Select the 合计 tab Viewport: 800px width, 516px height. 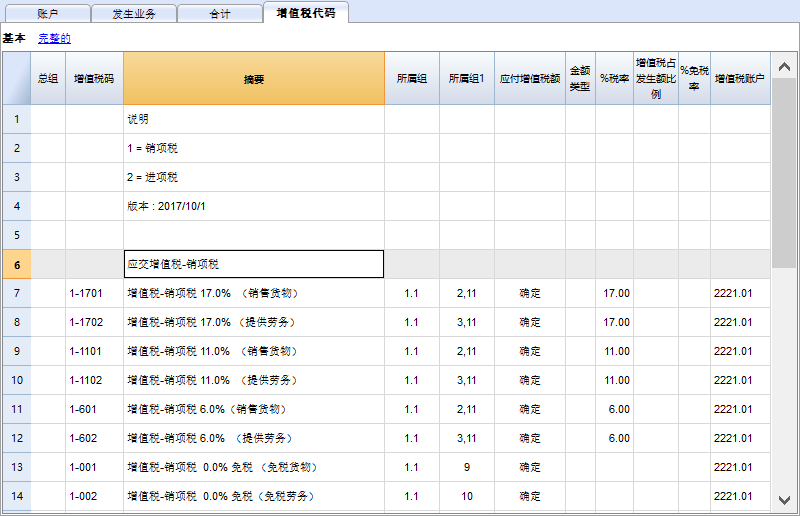220,14
